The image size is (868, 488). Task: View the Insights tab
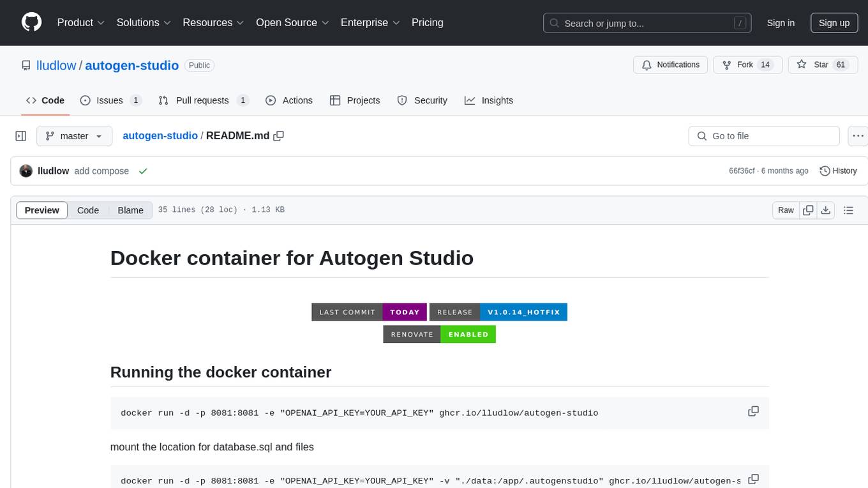489,100
